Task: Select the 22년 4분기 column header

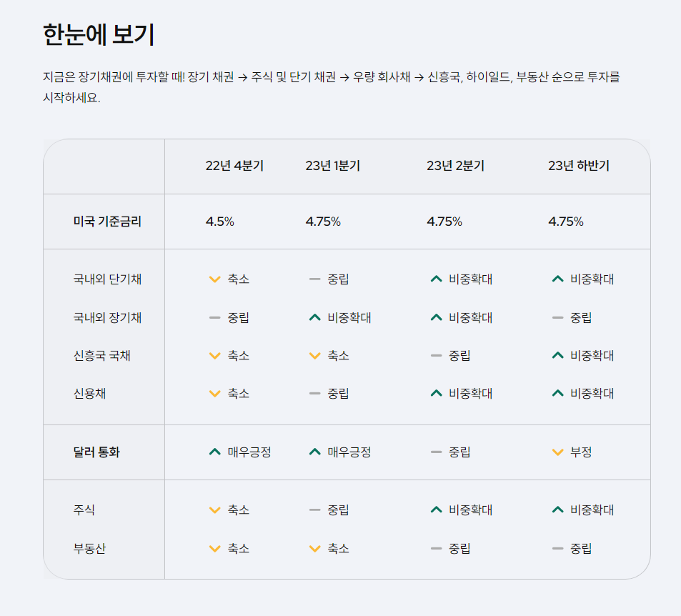Action: (x=234, y=166)
